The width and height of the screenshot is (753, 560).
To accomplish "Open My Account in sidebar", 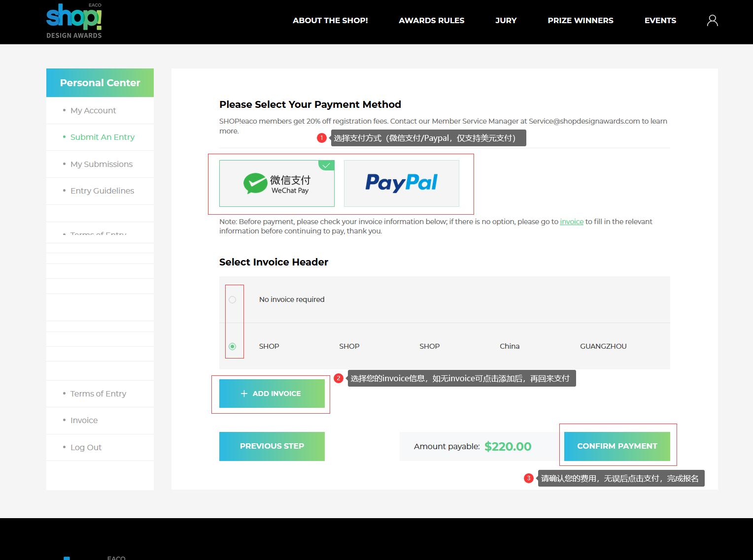I will 93,111.
